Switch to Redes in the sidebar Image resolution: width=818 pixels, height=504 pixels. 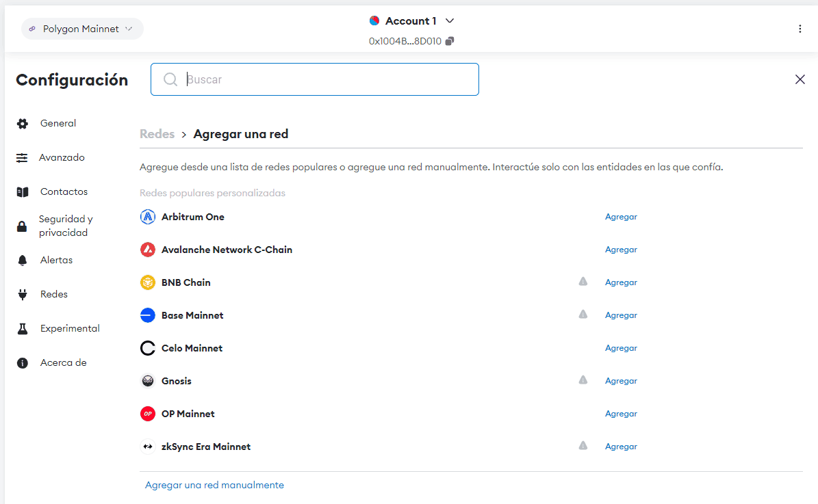[x=53, y=295]
